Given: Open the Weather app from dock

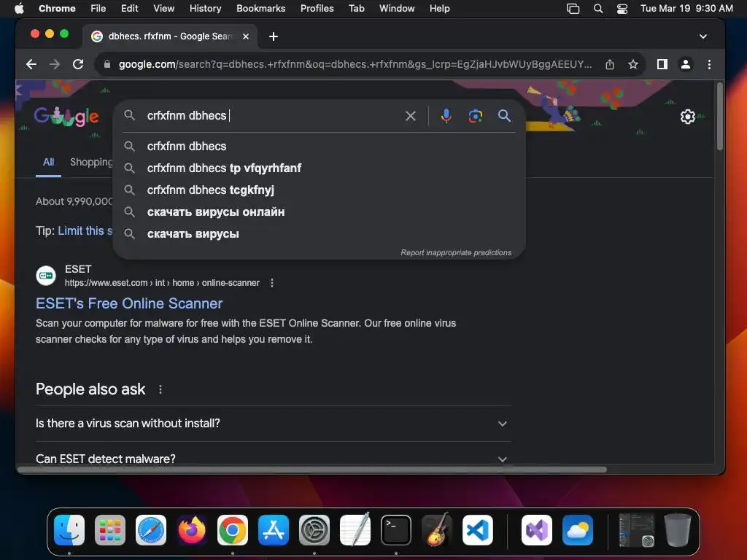Looking at the screenshot, I should click(578, 530).
